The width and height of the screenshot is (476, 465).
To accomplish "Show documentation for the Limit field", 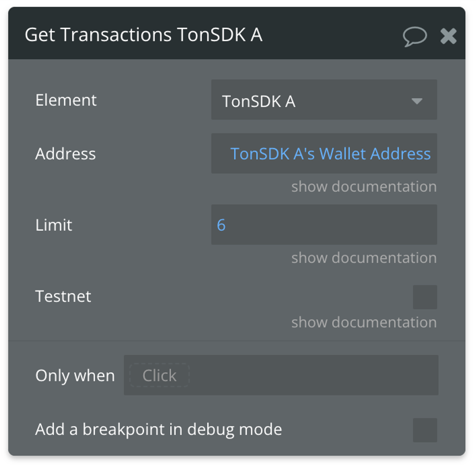I will tap(364, 257).
